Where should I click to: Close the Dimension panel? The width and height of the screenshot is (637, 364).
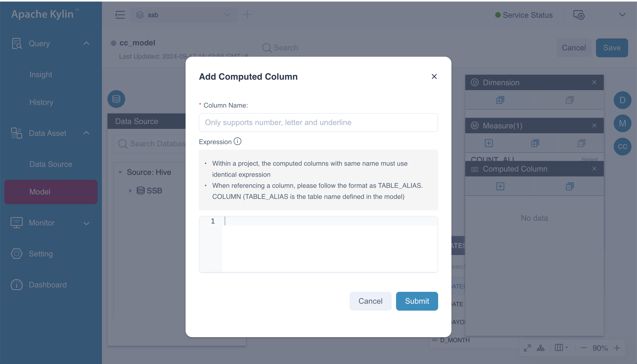click(594, 82)
